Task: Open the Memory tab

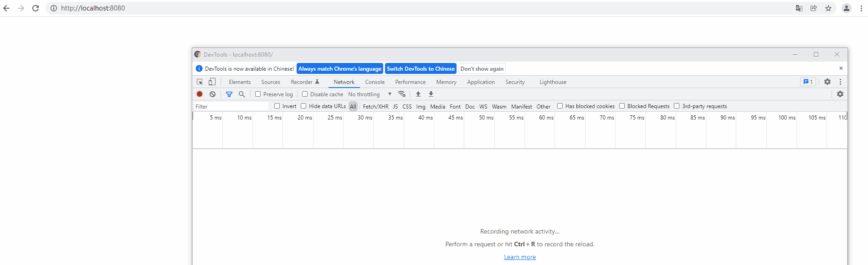Action: pyautogui.click(x=447, y=82)
